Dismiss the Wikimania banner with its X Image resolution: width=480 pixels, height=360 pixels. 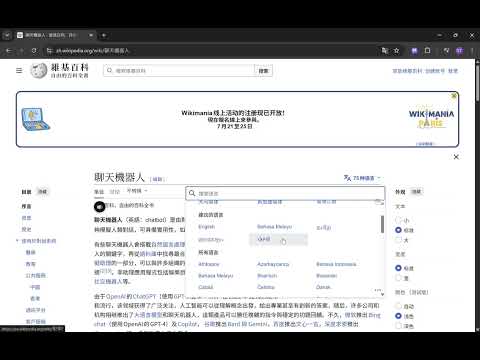454,96
